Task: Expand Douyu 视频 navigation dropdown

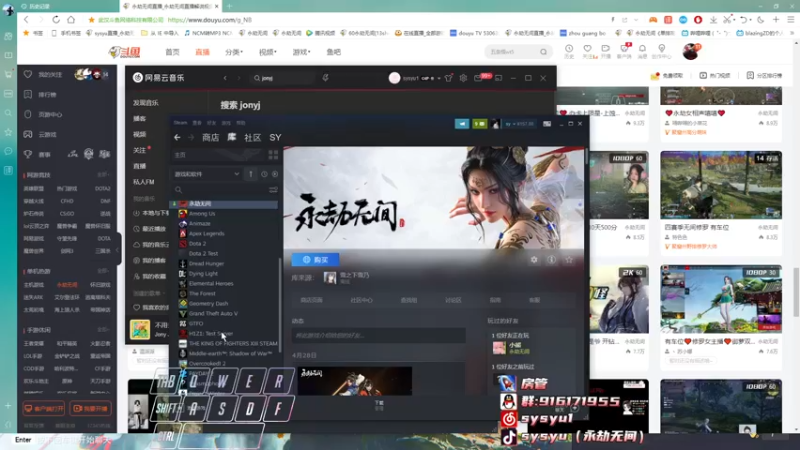Action: click(268, 52)
